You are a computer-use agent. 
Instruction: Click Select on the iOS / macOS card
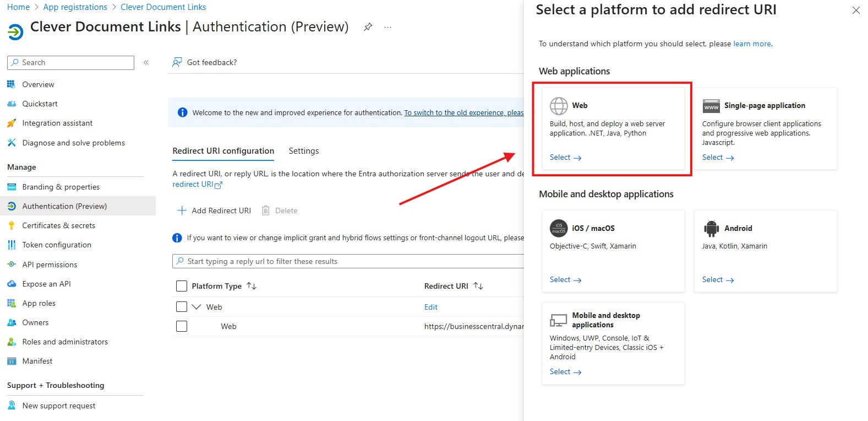(x=565, y=280)
